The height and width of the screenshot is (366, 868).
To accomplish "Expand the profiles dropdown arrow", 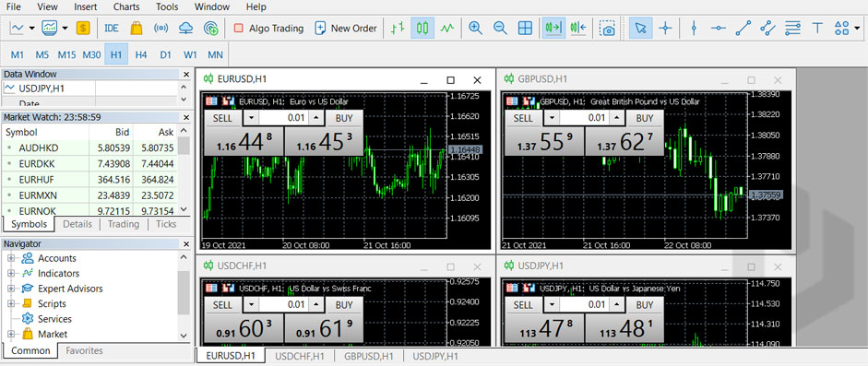I will (x=65, y=28).
